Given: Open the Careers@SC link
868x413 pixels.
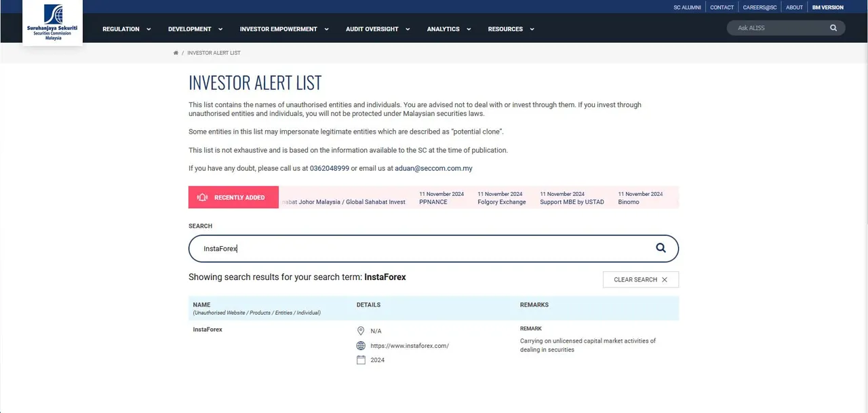Looking at the screenshot, I should 759,7.
